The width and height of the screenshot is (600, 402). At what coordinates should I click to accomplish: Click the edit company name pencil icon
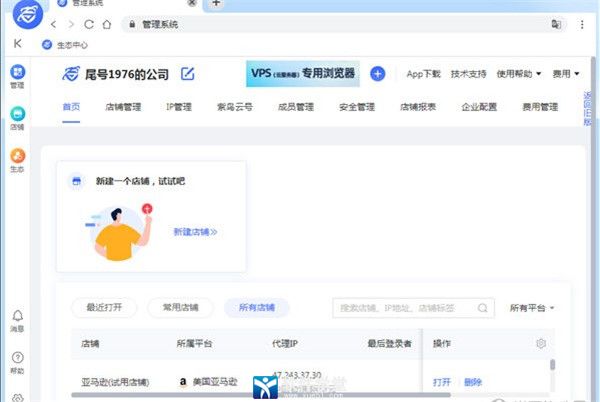coord(187,74)
